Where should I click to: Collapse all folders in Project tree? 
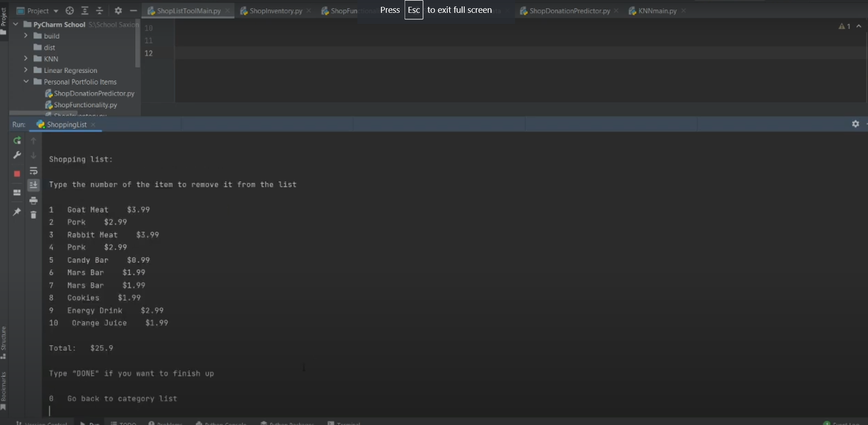coord(100,11)
